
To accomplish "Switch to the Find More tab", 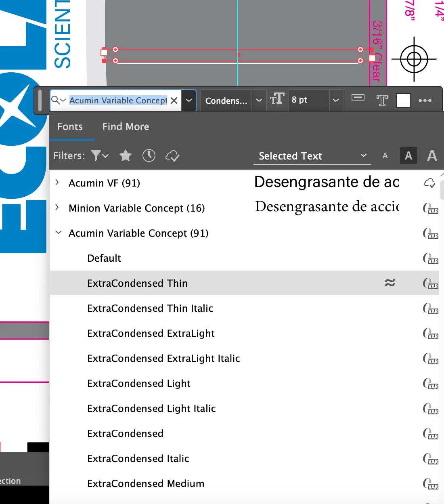I will coord(126,126).
